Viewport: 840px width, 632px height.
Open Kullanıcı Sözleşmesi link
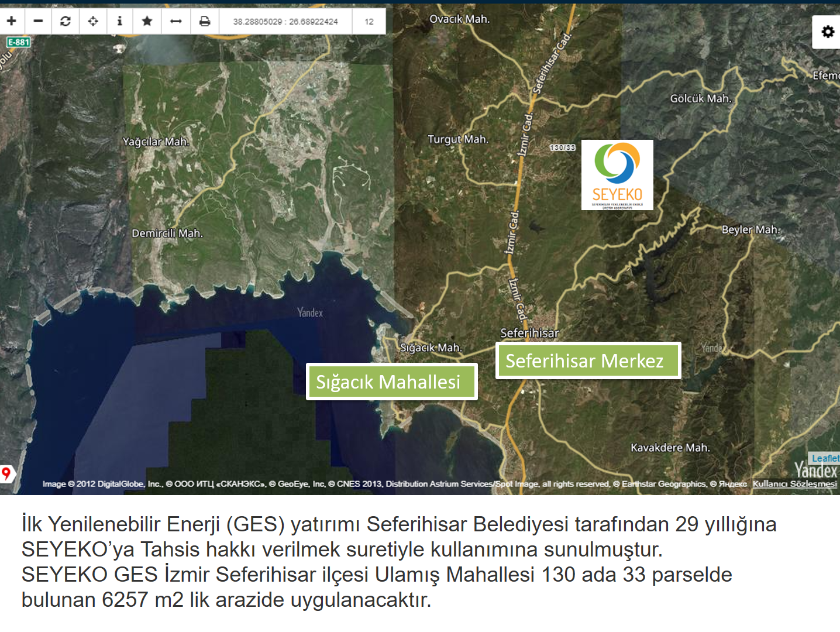click(794, 484)
